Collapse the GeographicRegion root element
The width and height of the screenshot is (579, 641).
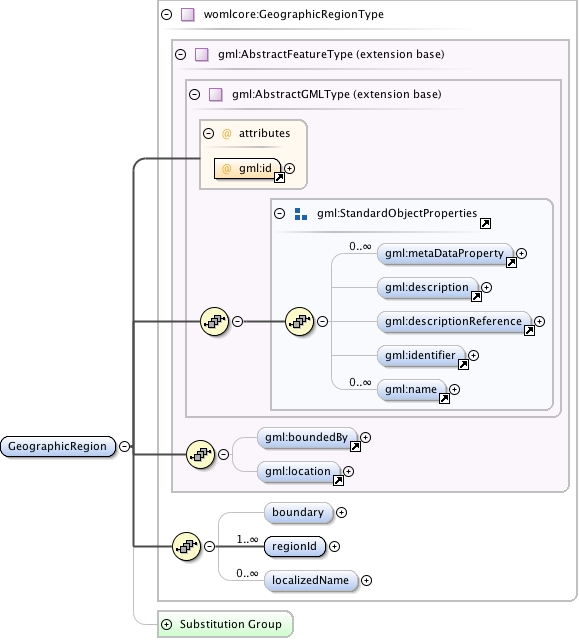125,446
